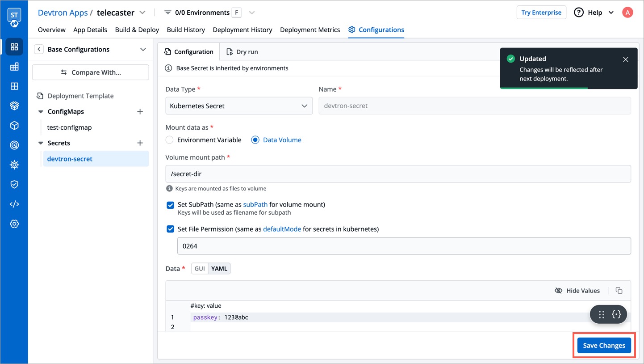Click the braces icon in the dark editor pill
This screenshot has height=364, width=644.
pyautogui.click(x=617, y=314)
